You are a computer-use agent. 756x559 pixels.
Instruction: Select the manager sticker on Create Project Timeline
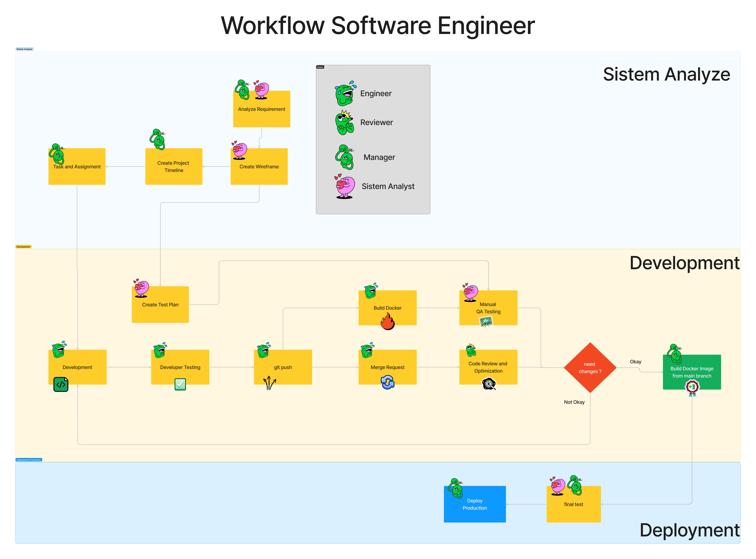click(x=158, y=139)
